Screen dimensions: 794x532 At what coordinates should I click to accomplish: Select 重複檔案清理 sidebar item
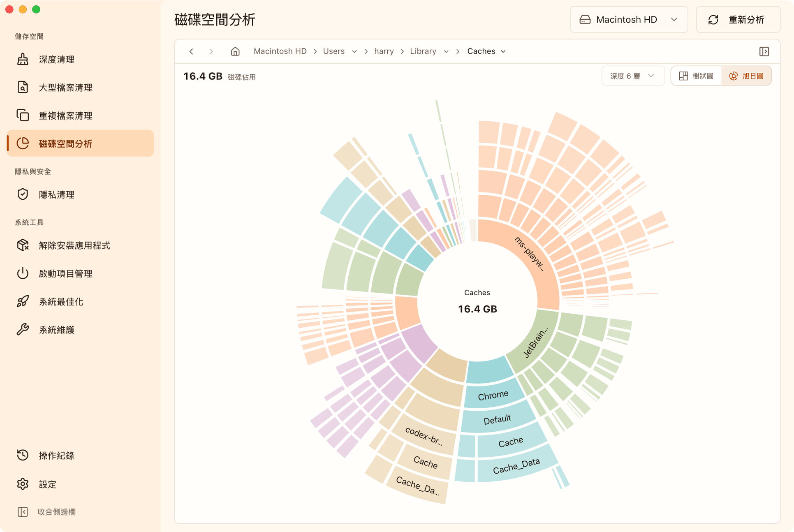pos(80,116)
